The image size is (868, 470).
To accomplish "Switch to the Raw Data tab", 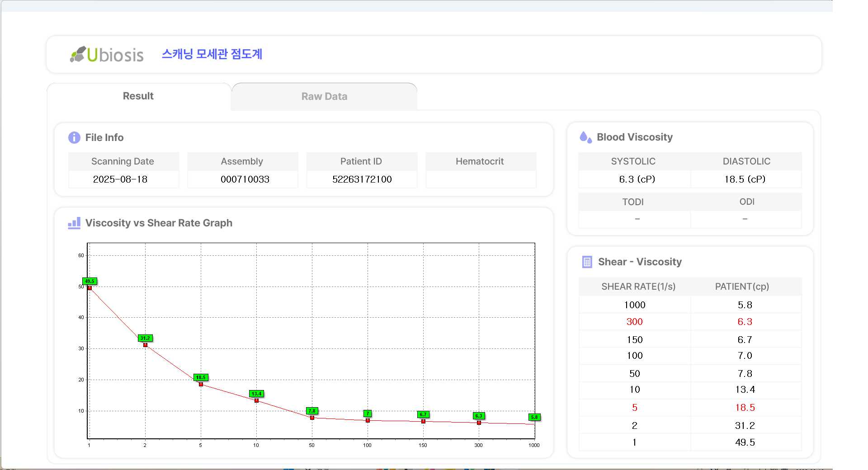I will [324, 97].
